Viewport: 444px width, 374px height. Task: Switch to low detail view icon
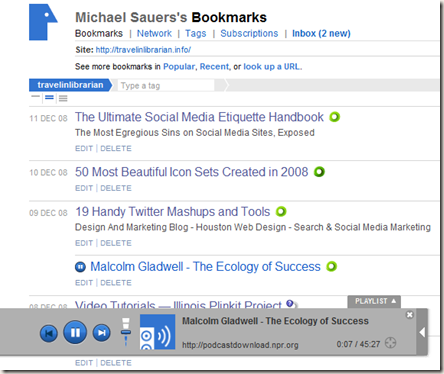pyautogui.click(x=35, y=97)
